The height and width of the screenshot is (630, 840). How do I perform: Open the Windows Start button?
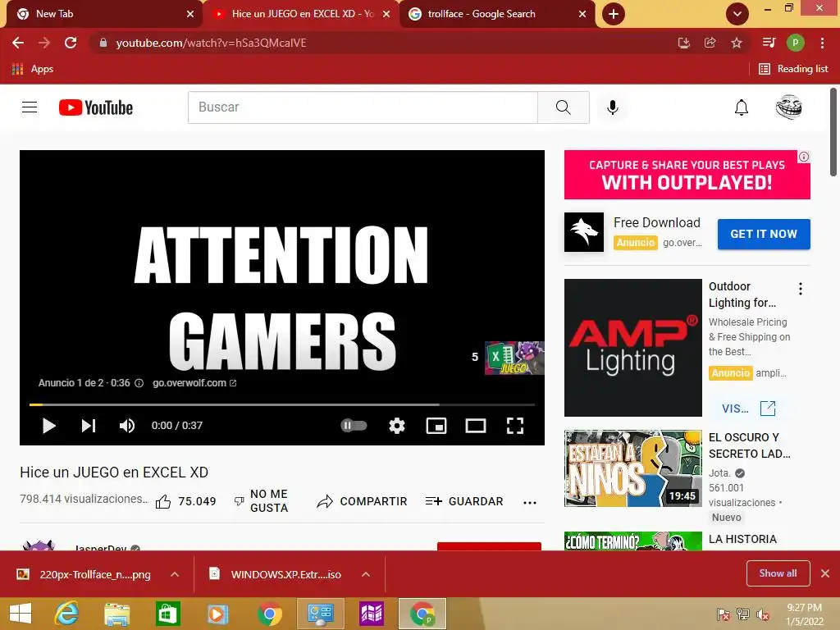coord(21,614)
